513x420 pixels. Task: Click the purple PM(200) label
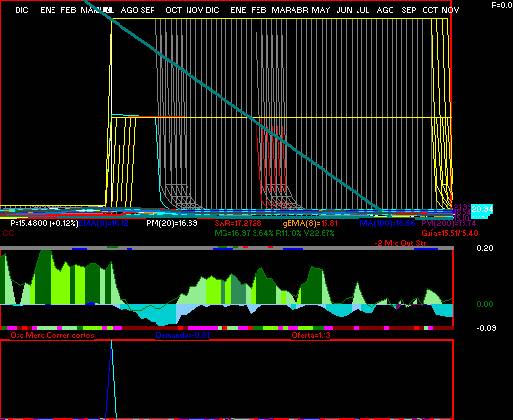[x=448, y=223]
